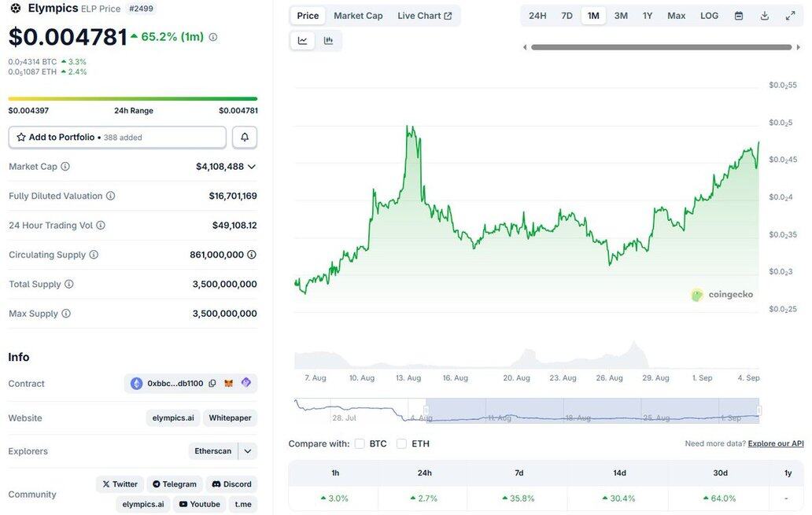
Task: Click the Explore our API link
Action: tap(776, 443)
